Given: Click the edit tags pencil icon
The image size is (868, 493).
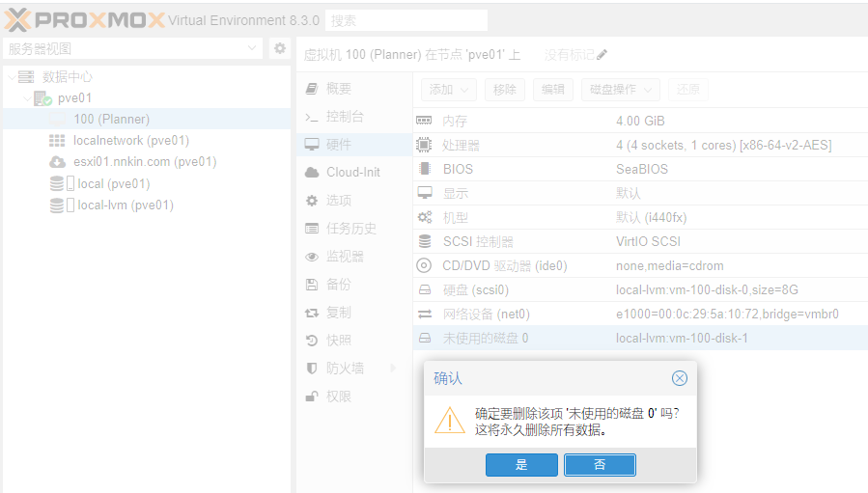Looking at the screenshot, I should click(602, 54).
